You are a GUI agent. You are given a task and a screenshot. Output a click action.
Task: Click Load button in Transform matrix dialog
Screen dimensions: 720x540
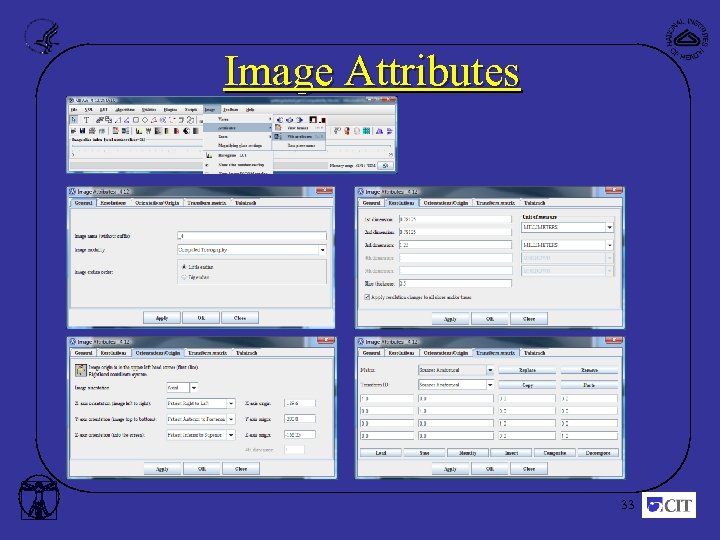coord(381,453)
